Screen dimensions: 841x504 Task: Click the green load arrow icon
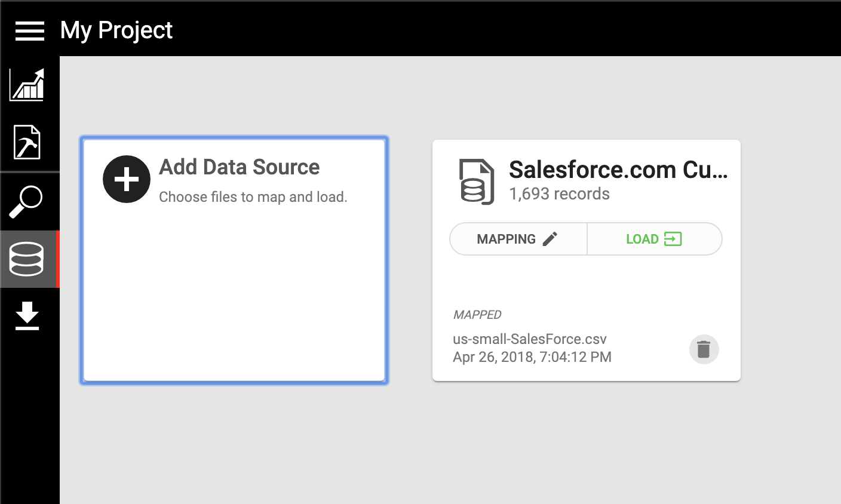(673, 239)
